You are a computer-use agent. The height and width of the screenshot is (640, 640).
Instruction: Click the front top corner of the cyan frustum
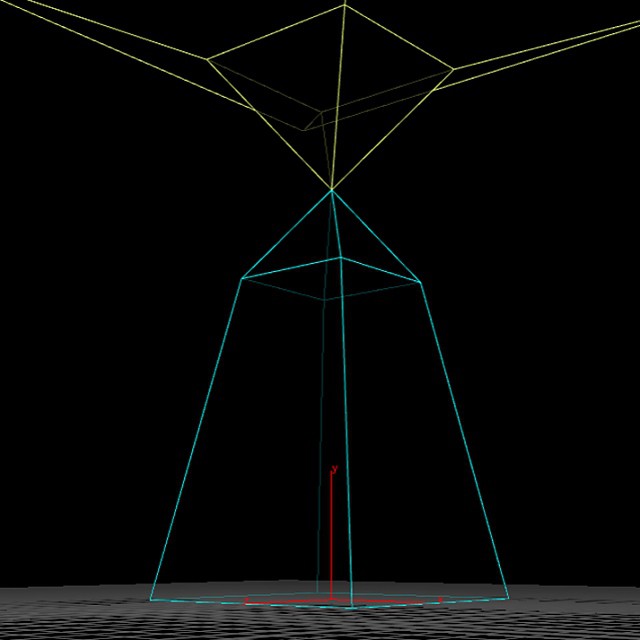[x=341, y=258]
